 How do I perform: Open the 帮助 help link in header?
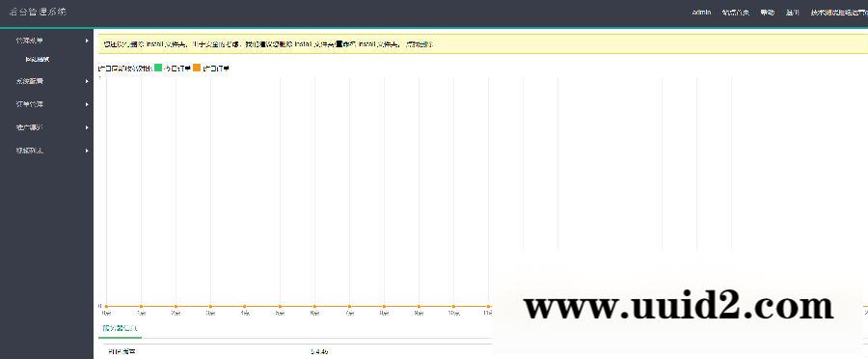click(768, 13)
